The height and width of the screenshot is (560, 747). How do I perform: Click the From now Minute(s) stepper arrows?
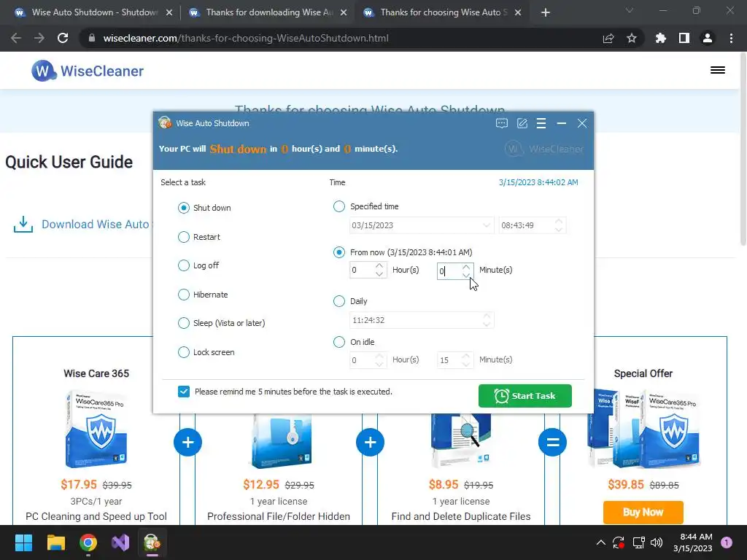[x=466, y=270]
